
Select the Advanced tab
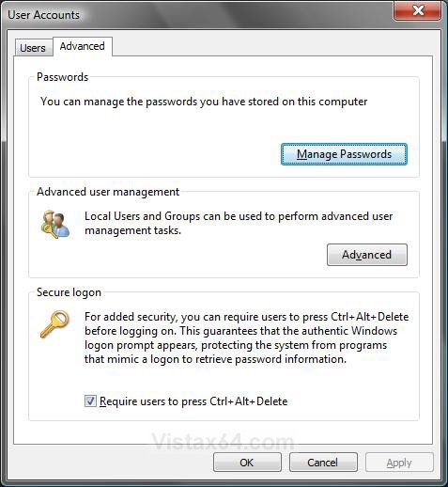coord(83,46)
